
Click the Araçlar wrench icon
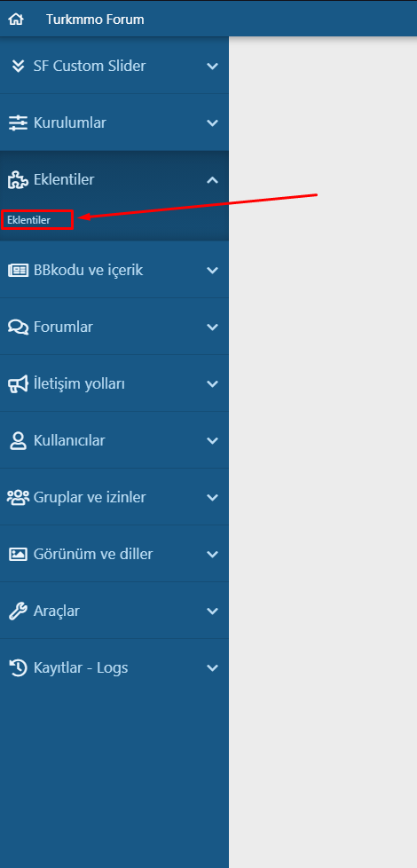click(19, 612)
